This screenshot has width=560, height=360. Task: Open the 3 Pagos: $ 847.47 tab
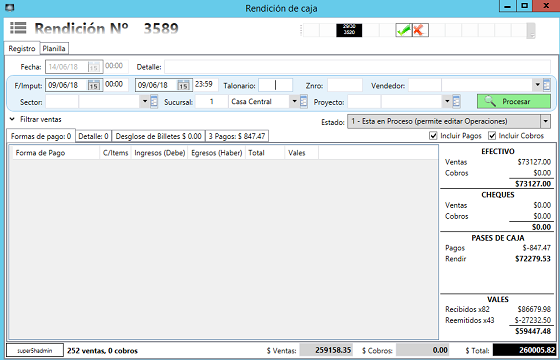[237, 136]
